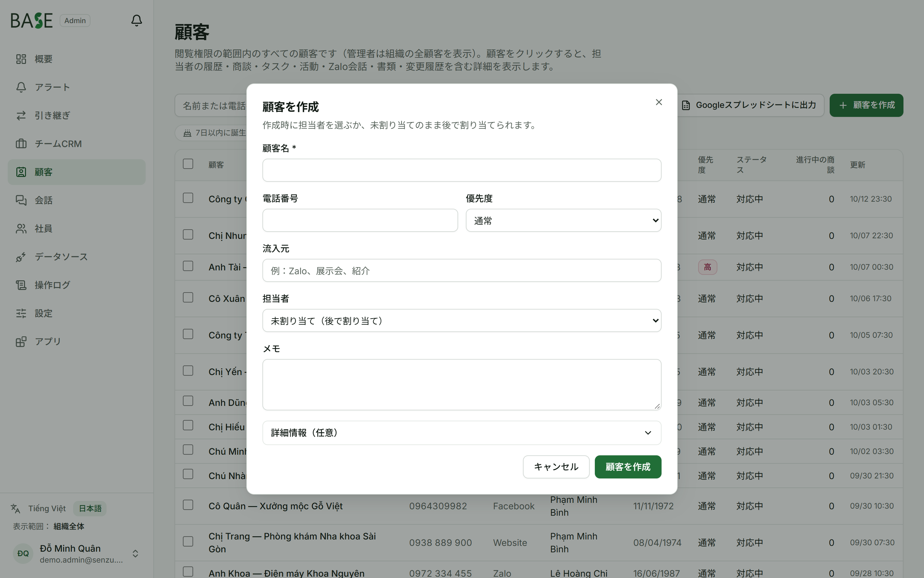Expand the 詳細情報（任意） section
This screenshot has height=578, width=924.
[x=462, y=433]
